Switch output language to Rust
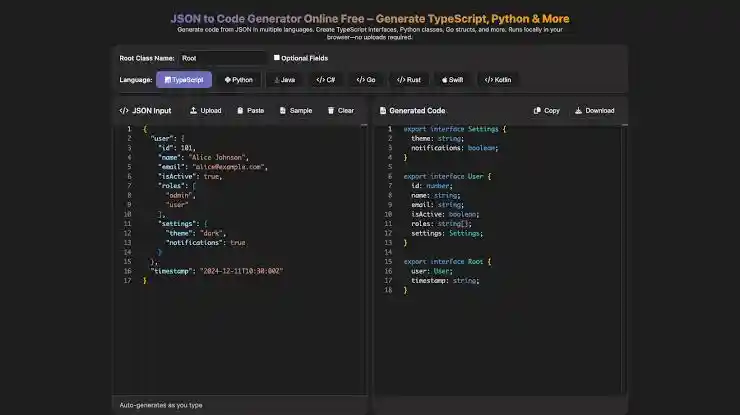Viewport: 740px width, 415px height. click(408, 80)
